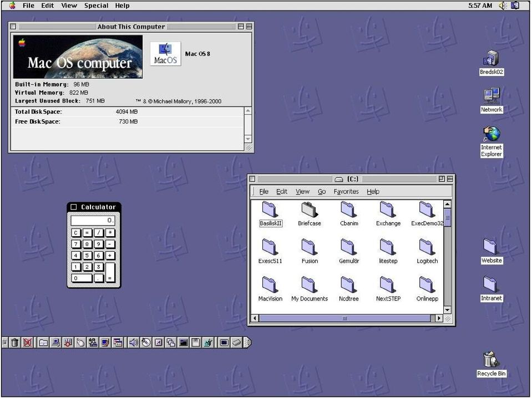Select the litestep folder

[x=388, y=251]
